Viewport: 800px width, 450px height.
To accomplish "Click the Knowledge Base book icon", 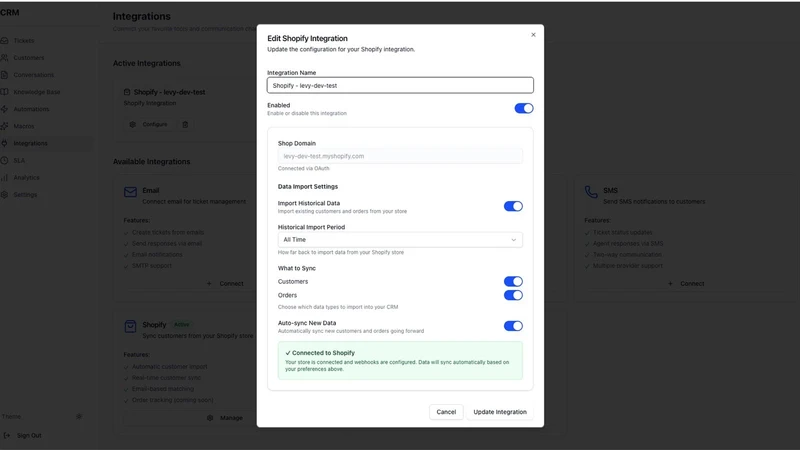I will click(4, 92).
